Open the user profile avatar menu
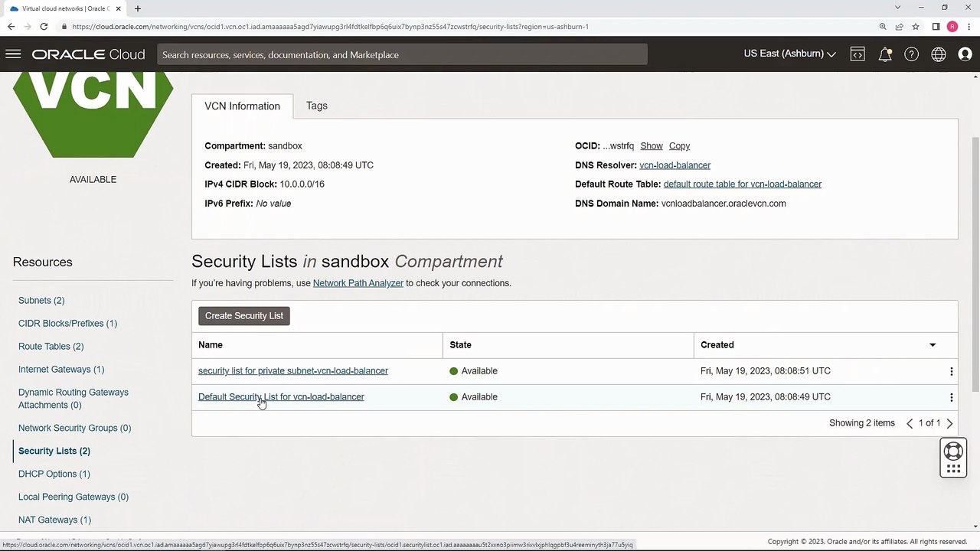This screenshot has width=980, height=551. (x=965, y=54)
